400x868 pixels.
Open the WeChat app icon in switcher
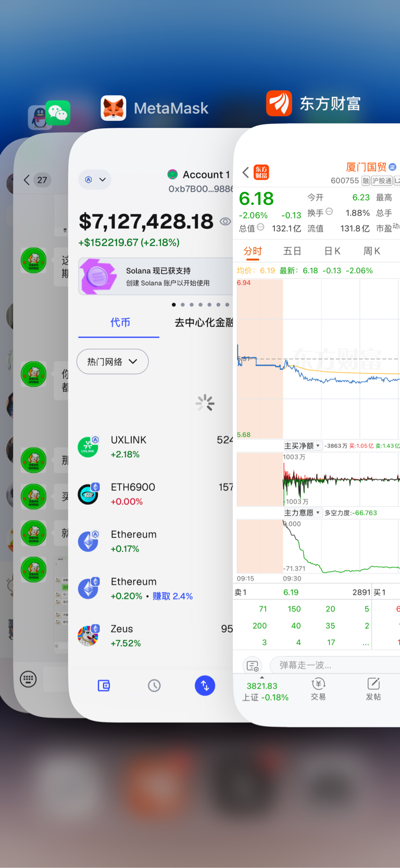point(58,113)
